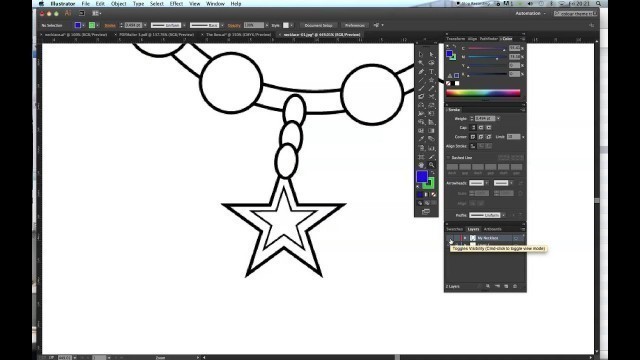Screen dimensions: 640x360
Task: Click the orange Opacity link
Action: coord(234,25)
